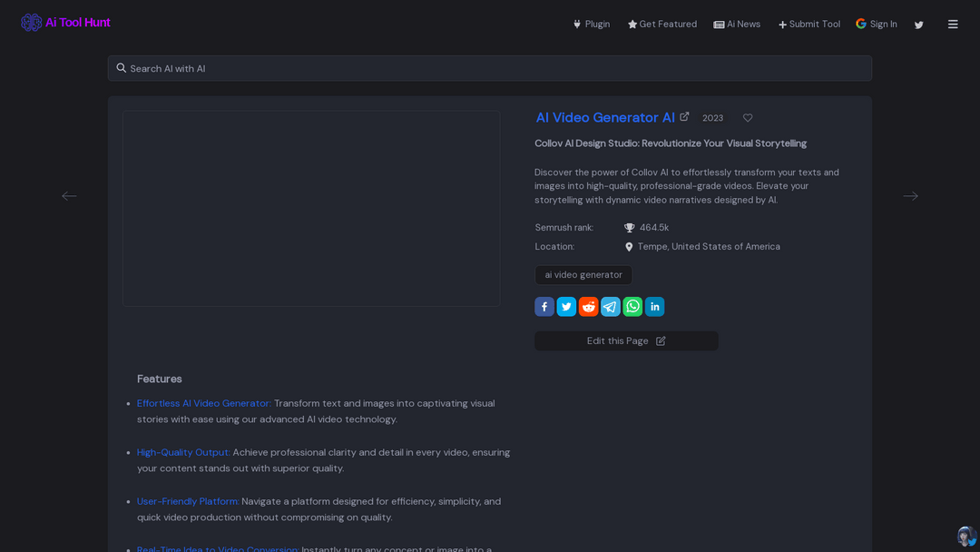Open the Twitter icon in header
The image size is (980, 552).
pyautogui.click(x=918, y=25)
